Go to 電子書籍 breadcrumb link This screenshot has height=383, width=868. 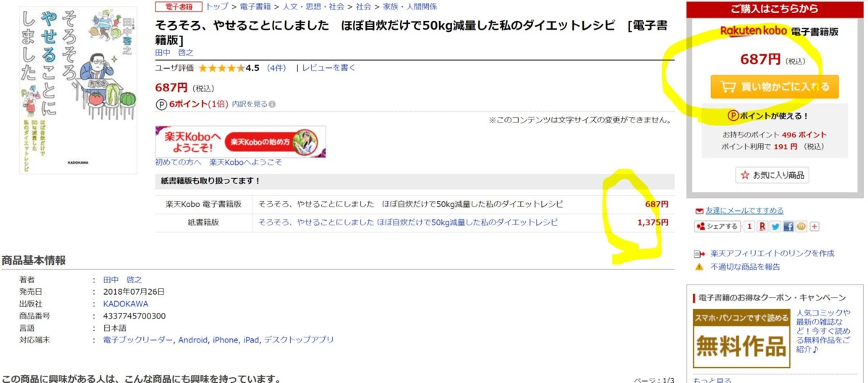[255, 7]
